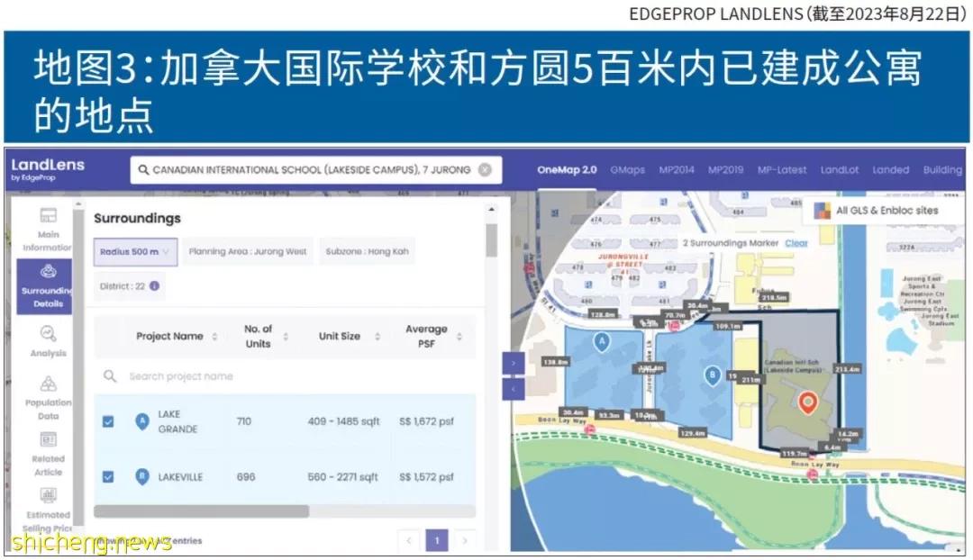Sort by Unit Size column arrows

click(x=377, y=337)
